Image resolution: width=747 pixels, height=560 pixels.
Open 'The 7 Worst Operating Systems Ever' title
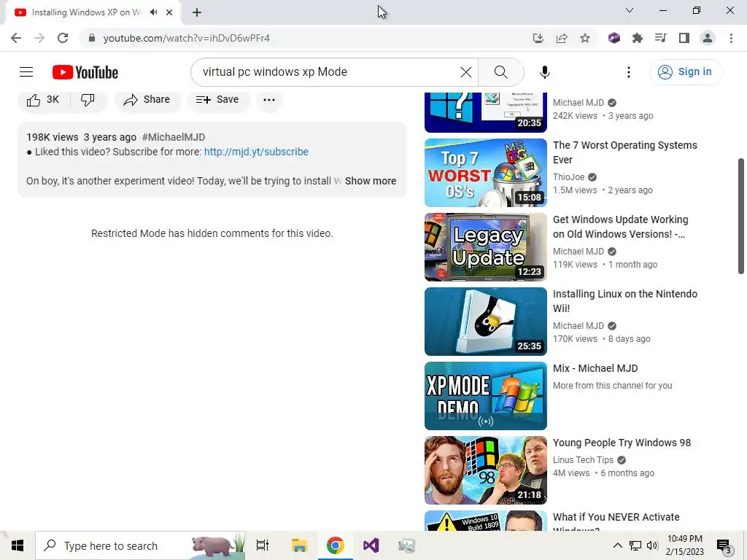click(x=624, y=152)
